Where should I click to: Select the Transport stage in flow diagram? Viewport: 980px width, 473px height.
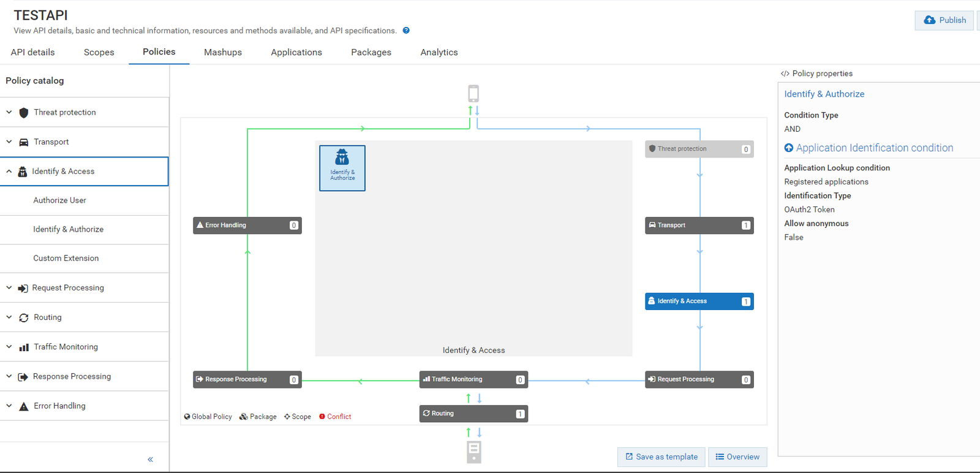(699, 225)
